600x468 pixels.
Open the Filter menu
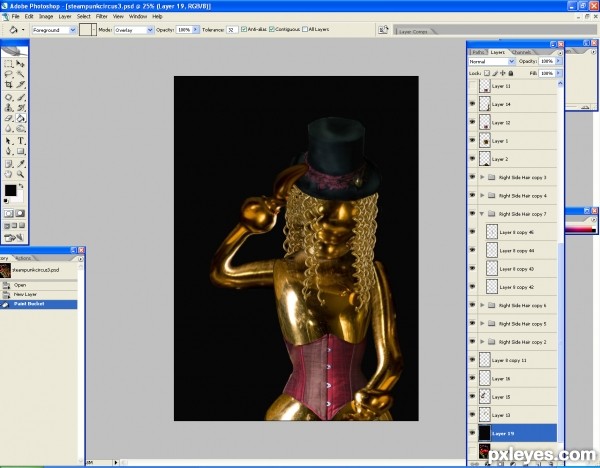(101, 16)
